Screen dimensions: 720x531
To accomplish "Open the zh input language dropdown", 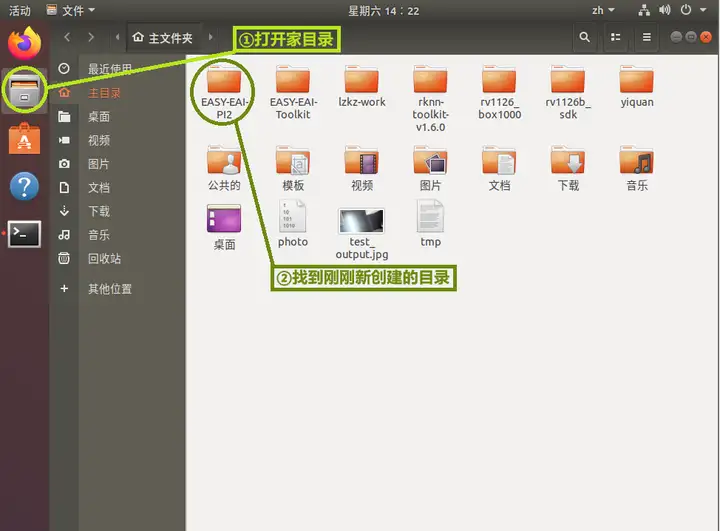I will coord(603,10).
